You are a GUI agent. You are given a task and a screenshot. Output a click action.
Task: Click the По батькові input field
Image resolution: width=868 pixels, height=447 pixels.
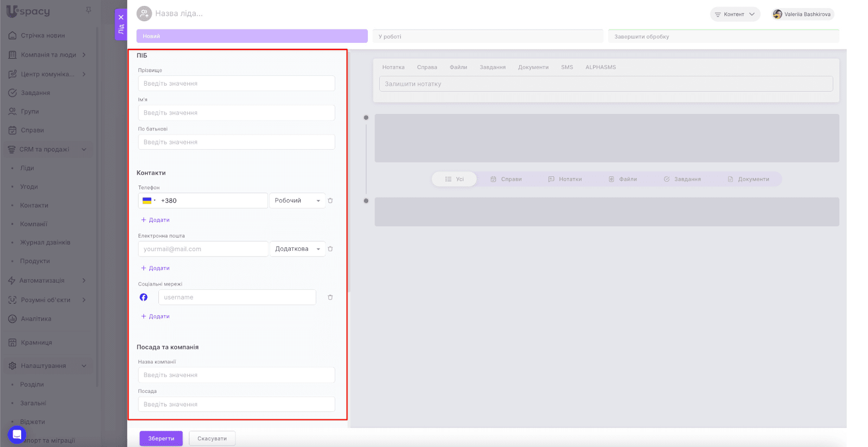coord(237,142)
